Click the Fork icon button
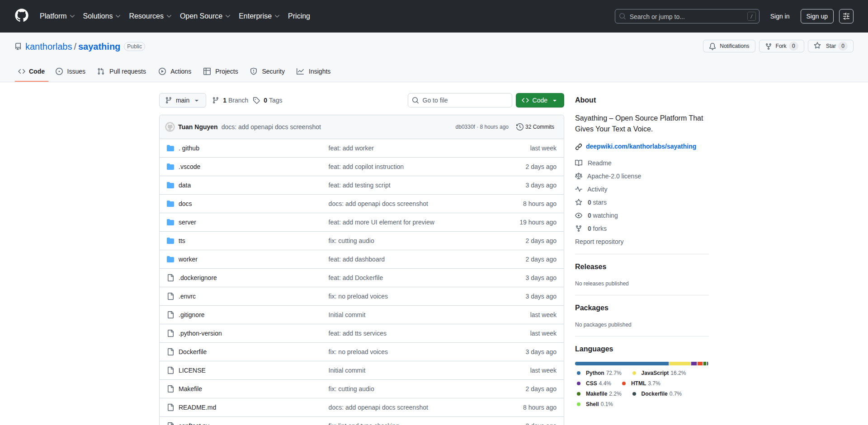Viewport: 868px width, 425px height. (x=769, y=46)
